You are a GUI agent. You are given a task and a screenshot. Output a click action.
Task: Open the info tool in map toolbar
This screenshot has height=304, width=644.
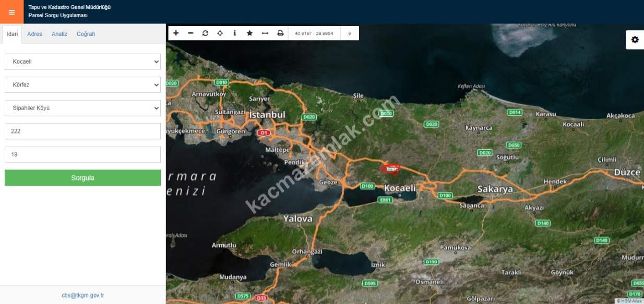235,33
